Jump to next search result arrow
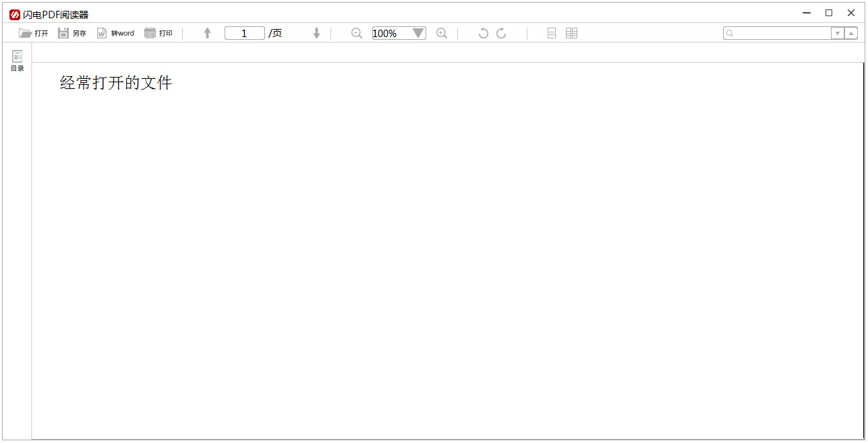This screenshot has height=443, width=868. (x=838, y=33)
